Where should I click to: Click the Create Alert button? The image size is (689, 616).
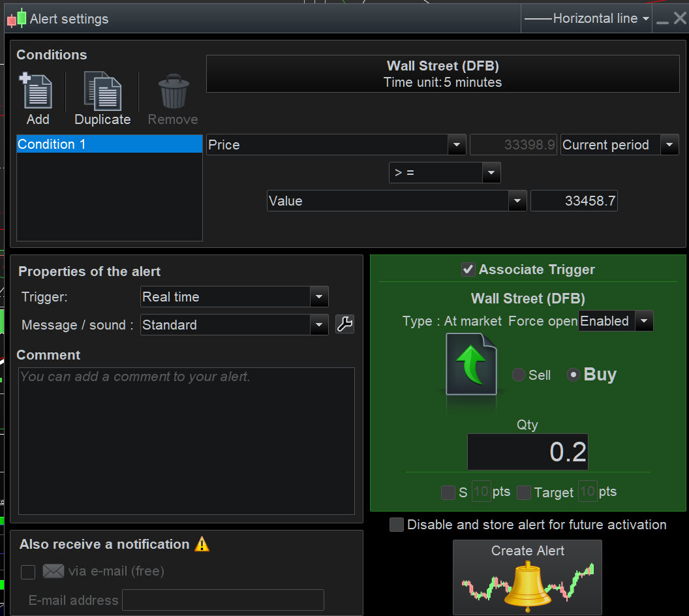click(527, 577)
